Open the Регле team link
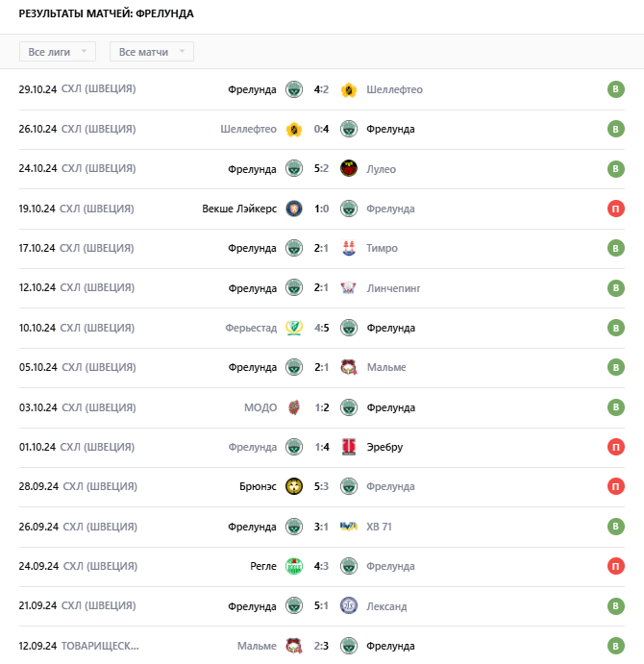This screenshot has height=664, width=644. coord(262,566)
